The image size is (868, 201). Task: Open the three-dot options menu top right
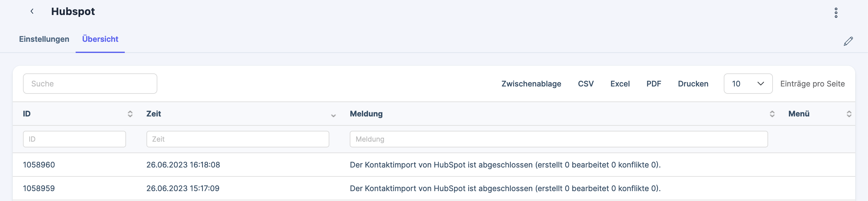(x=836, y=13)
